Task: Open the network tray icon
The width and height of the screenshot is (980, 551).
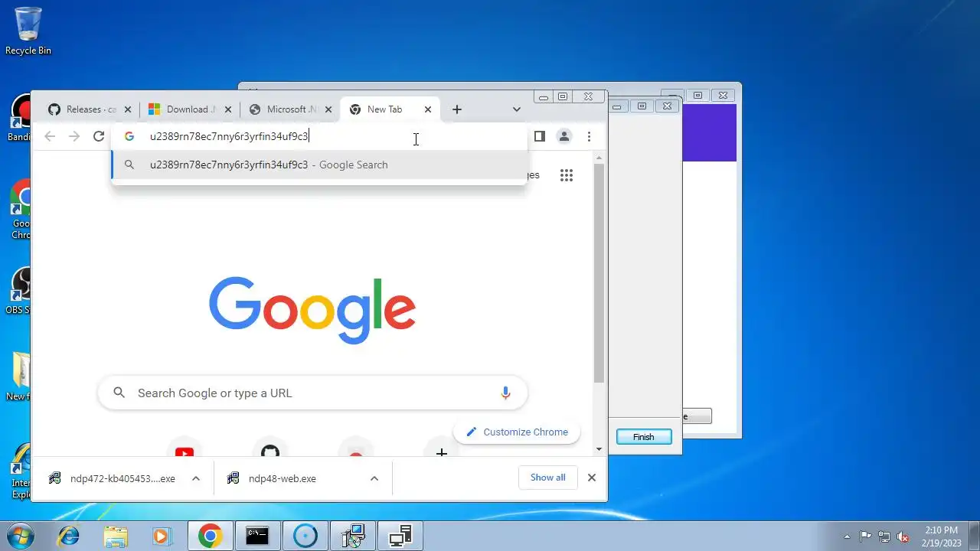Action: click(884, 536)
